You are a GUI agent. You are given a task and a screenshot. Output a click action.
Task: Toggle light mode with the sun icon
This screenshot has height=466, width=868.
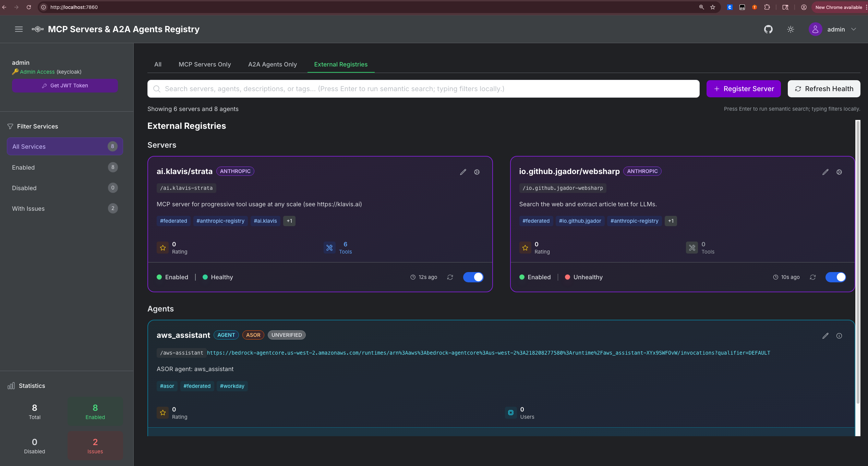click(791, 29)
